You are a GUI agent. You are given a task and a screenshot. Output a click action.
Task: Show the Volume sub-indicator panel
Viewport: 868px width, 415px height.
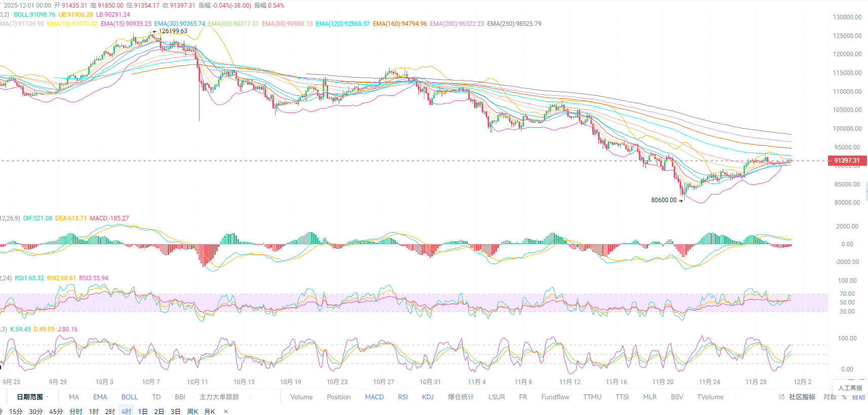click(x=301, y=397)
